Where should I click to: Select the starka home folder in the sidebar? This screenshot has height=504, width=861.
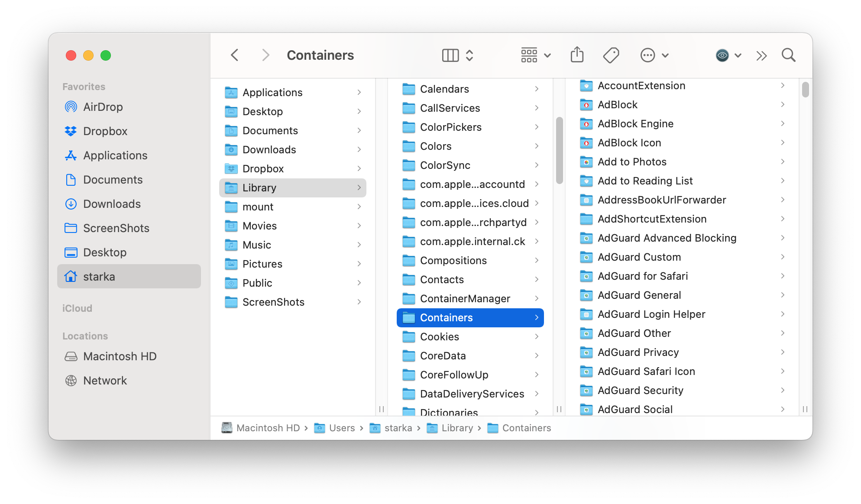[x=129, y=277]
